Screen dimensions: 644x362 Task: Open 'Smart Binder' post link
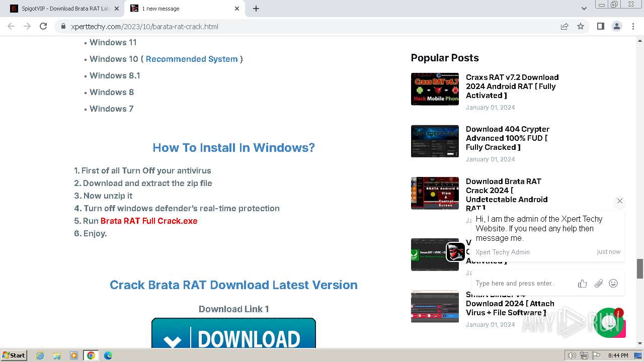pyautogui.click(x=510, y=303)
